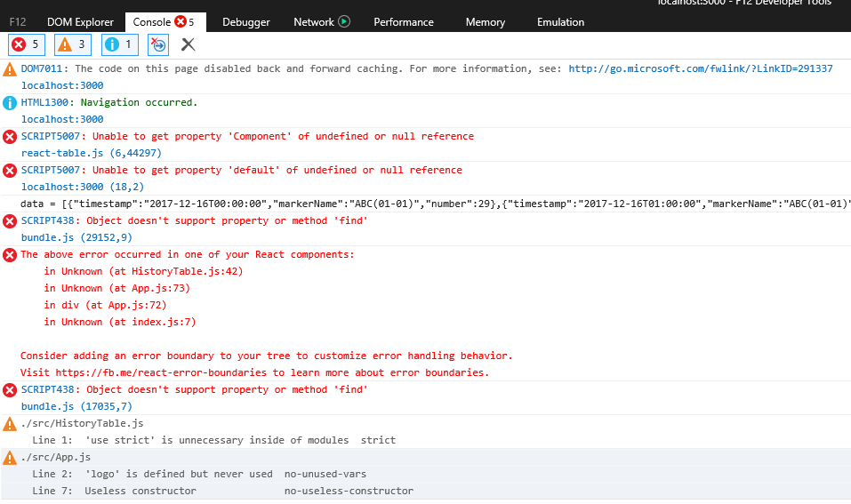The width and height of the screenshot is (851, 504).
Task: Toggle the warnings filter showing 3
Action: coord(73,44)
